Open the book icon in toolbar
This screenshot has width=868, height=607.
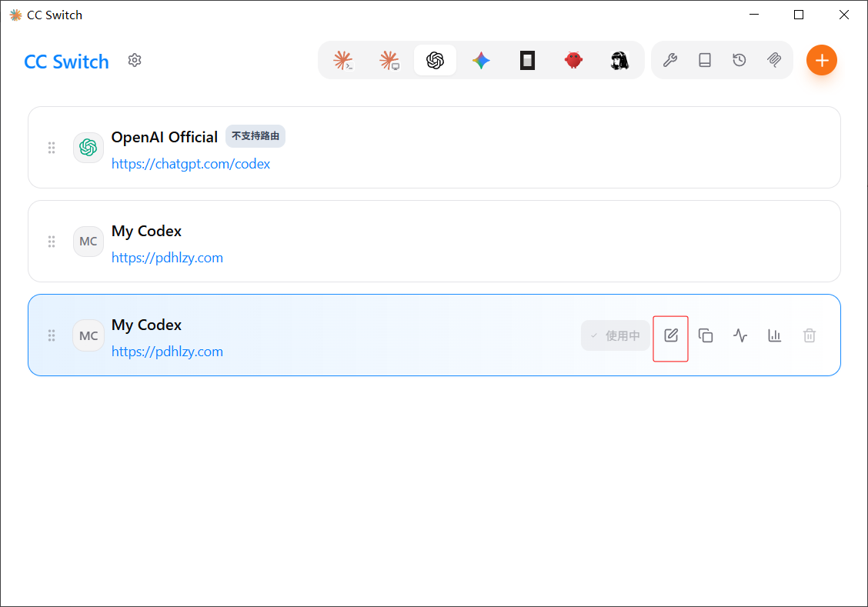click(705, 60)
